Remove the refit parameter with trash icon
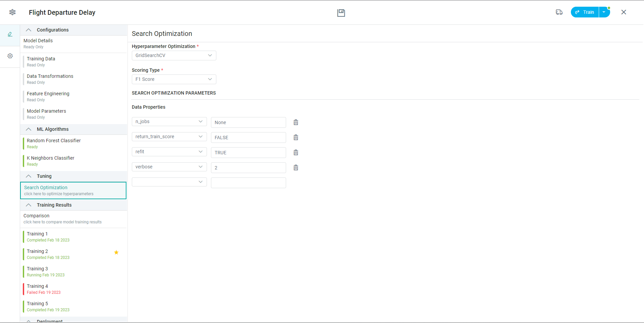This screenshot has height=323, width=644. click(296, 153)
